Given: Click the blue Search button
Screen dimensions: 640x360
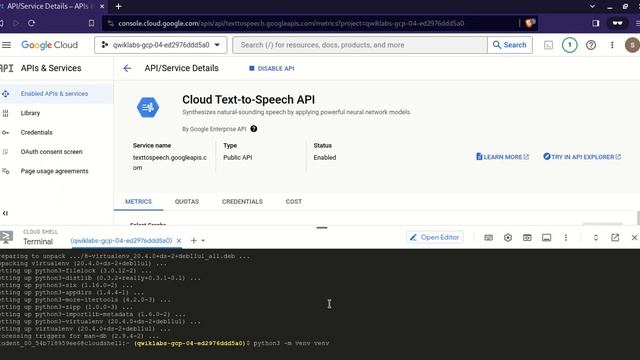Looking at the screenshot, I should pyautogui.click(x=509, y=45).
